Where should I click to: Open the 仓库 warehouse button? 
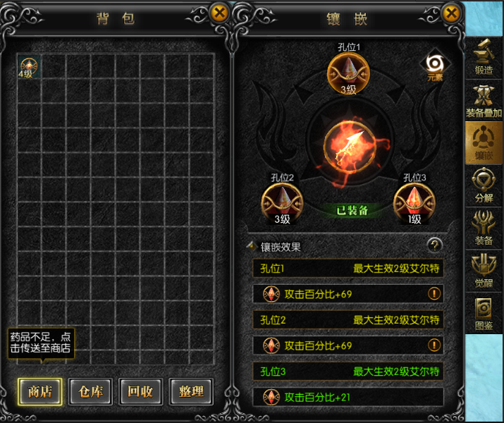[x=91, y=391]
